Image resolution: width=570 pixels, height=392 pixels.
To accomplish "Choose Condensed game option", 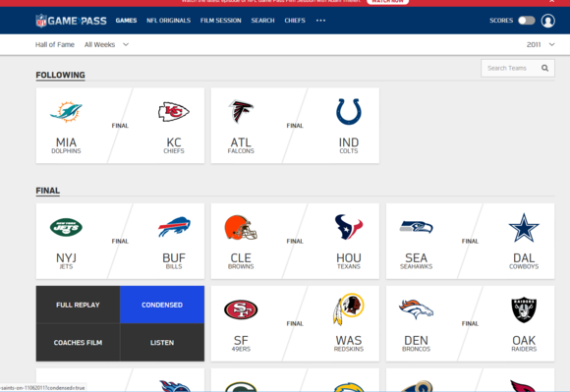I will point(162,305).
